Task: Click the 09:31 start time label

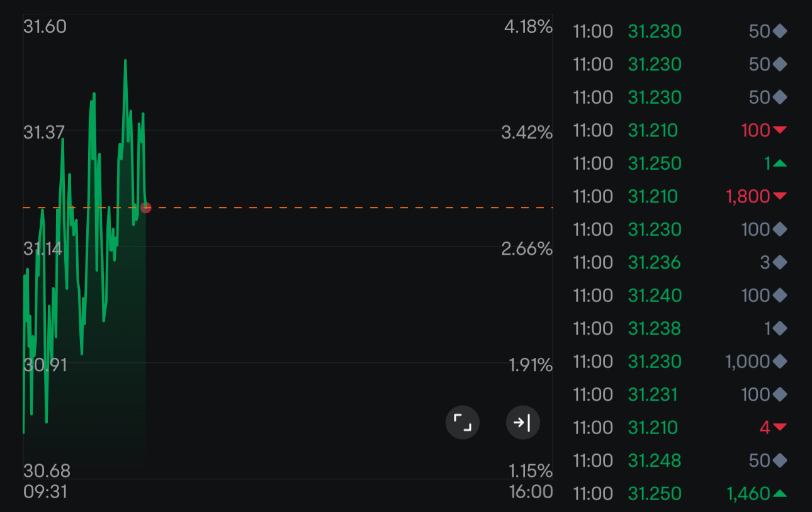Action: click(x=45, y=491)
